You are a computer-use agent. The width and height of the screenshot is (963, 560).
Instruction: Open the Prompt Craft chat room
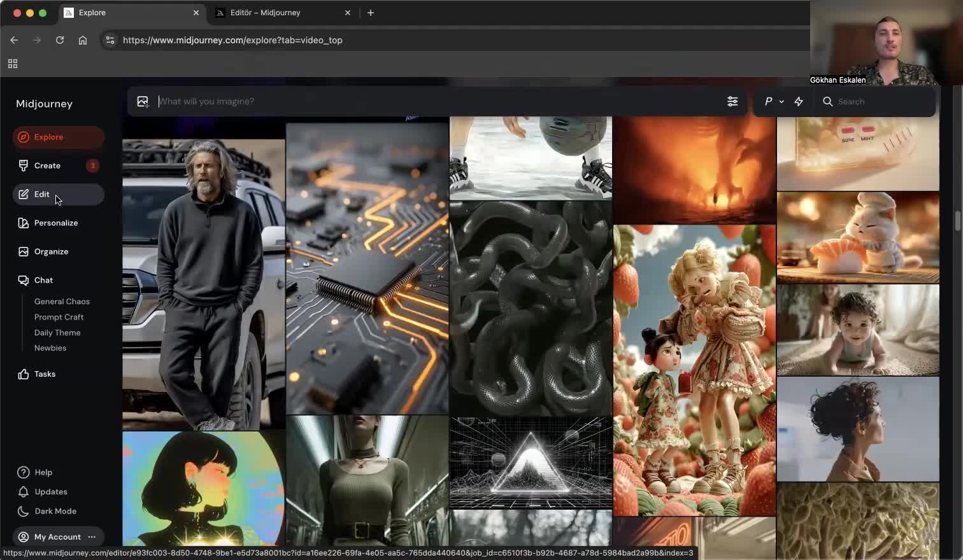pyautogui.click(x=59, y=317)
